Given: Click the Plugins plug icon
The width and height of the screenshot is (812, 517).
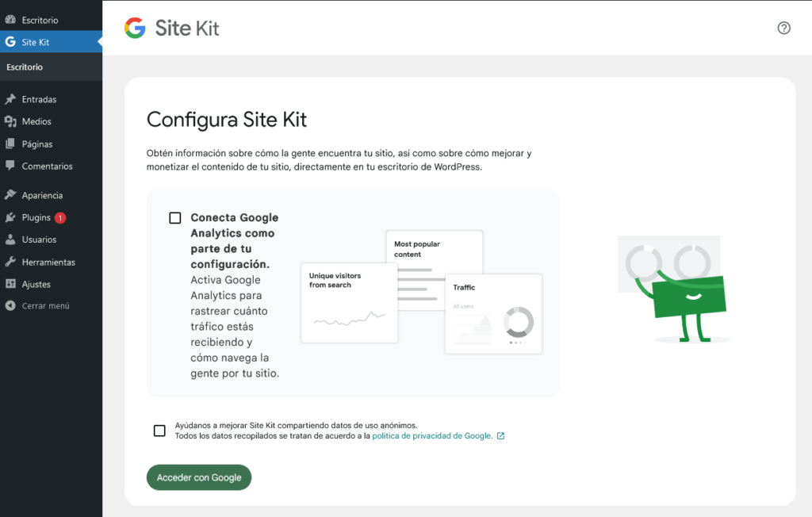Looking at the screenshot, I should tap(10, 217).
